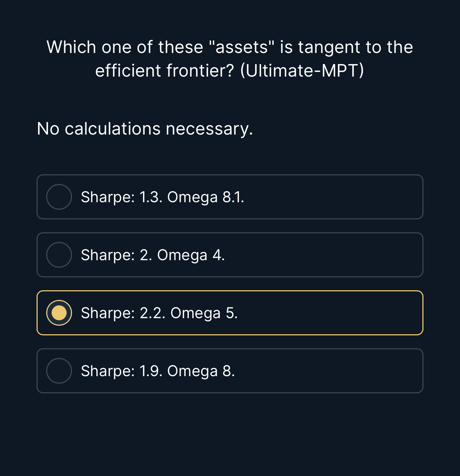Click the phrase No calculations necessary
Image resolution: width=460 pixels, height=476 pixels.
coord(144,128)
